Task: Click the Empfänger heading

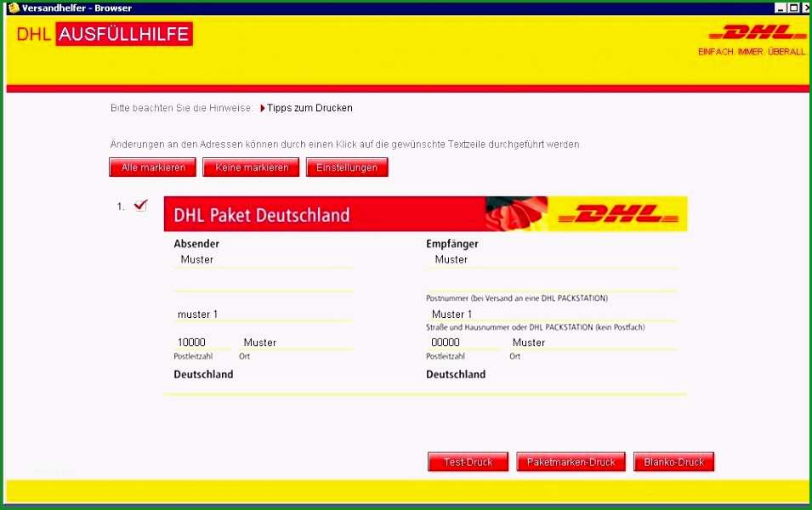Action: pyautogui.click(x=452, y=244)
